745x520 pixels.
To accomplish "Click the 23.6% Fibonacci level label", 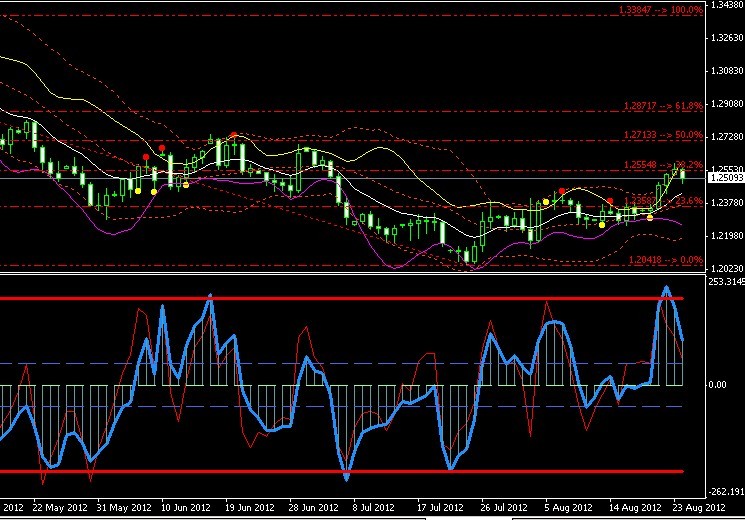I will click(x=663, y=201).
